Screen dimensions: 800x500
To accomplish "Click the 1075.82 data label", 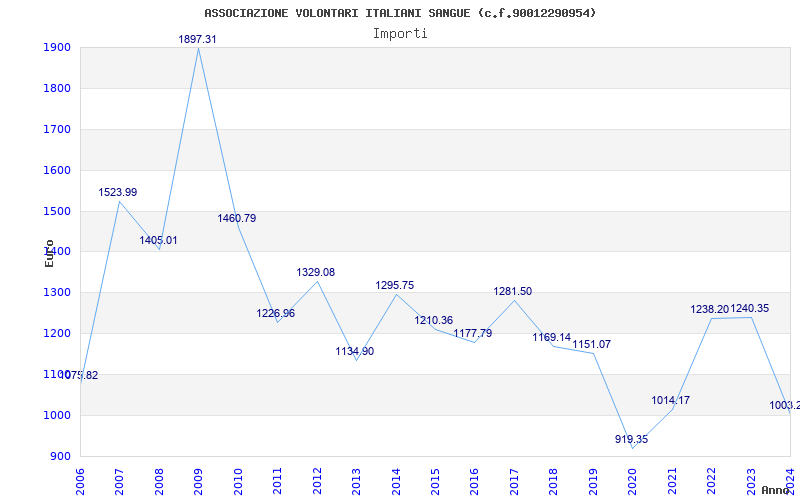I will (x=79, y=376).
